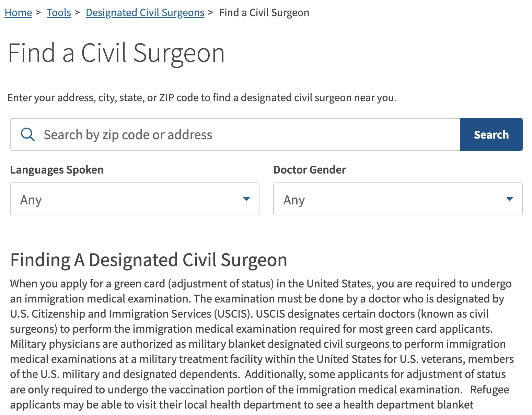This screenshot has height=415, width=532.
Task: Focus the zip code or address search field
Action: coord(240,134)
